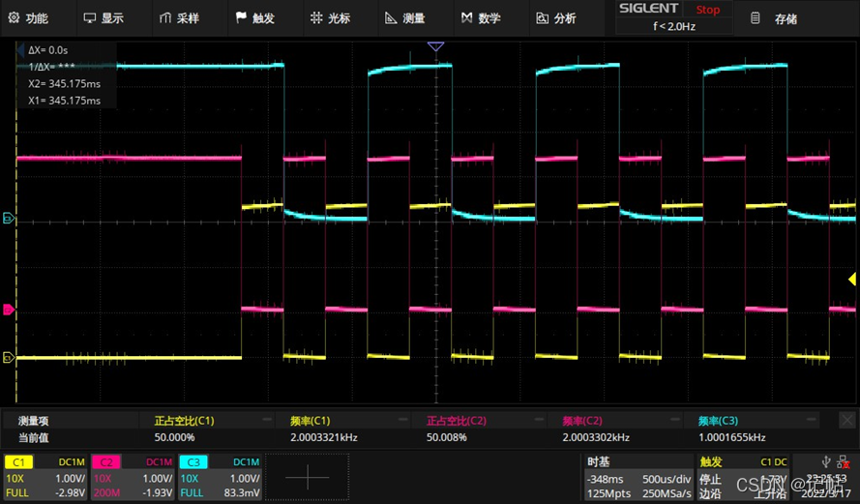Click the network disconnected status icon
Viewport: 860px width, 504px height.
844,462
